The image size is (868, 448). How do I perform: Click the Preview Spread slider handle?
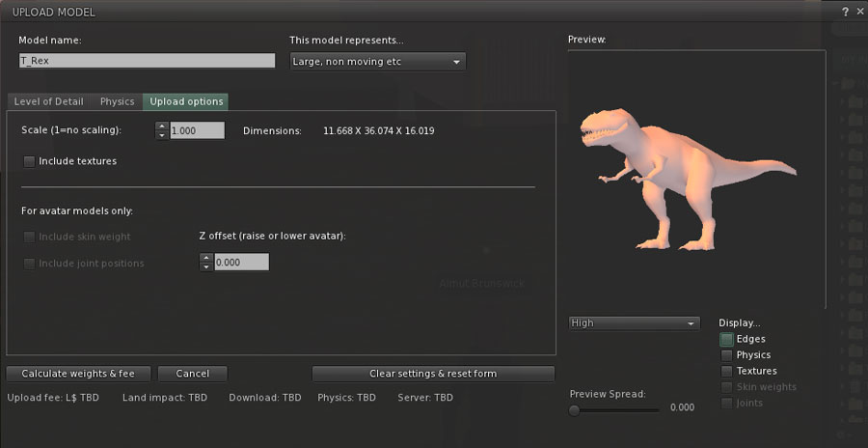coord(575,409)
